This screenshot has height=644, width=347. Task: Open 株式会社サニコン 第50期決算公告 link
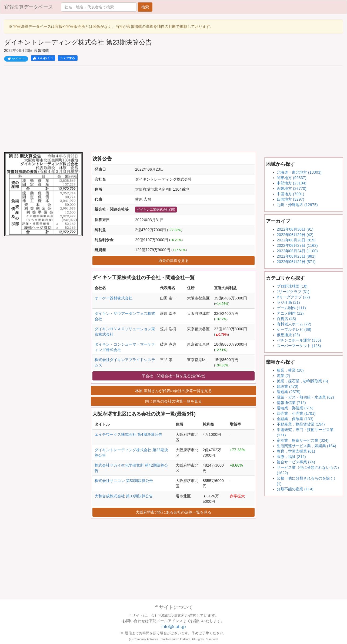124,481
